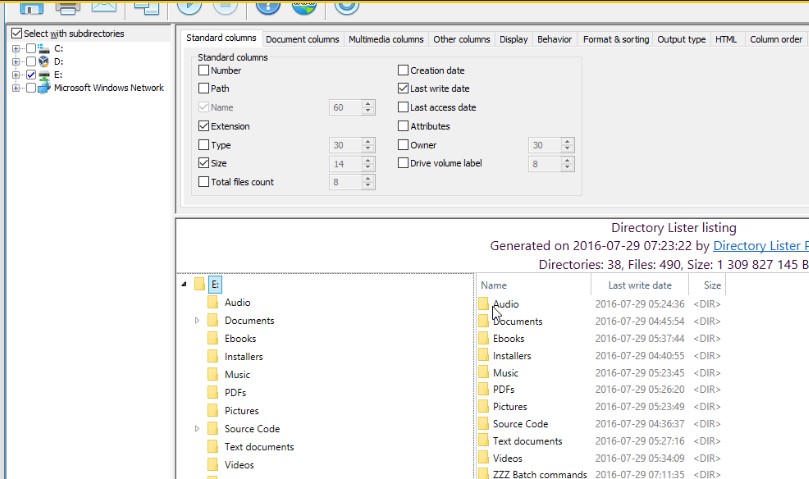The image size is (809, 479).
Task: Expand the Source Code folder in preview tree
Action: click(197, 429)
